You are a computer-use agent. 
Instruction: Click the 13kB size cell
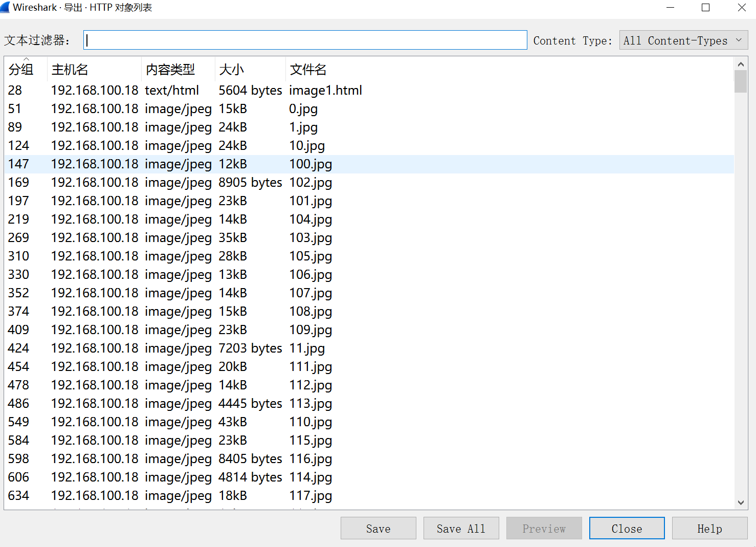tap(233, 274)
